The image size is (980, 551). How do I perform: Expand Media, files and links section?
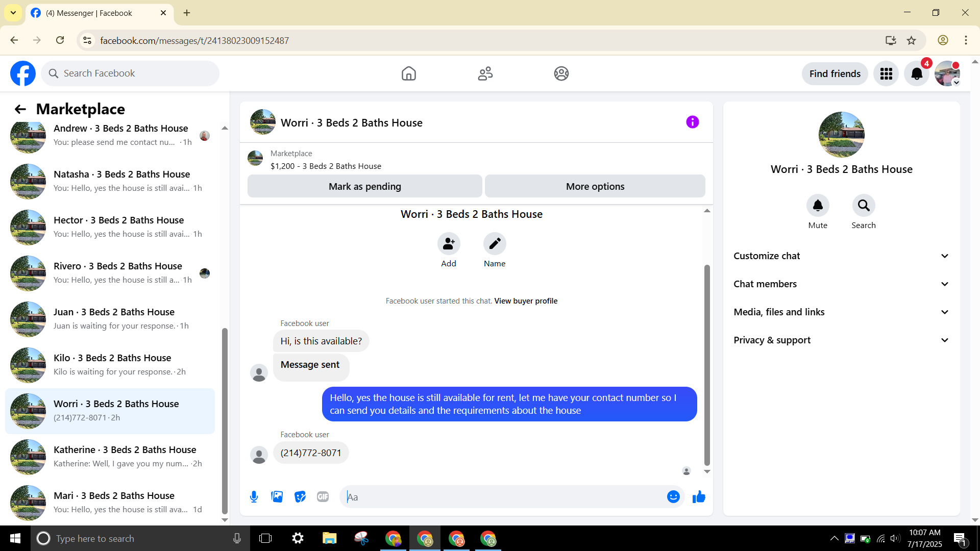[x=841, y=312]
